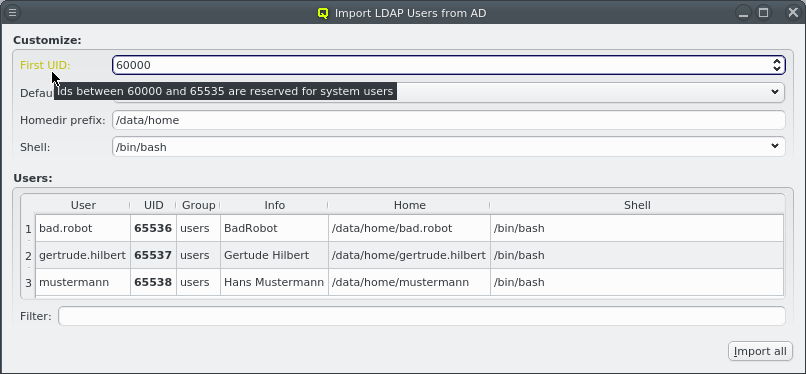Select row header 3

point(28,283)
